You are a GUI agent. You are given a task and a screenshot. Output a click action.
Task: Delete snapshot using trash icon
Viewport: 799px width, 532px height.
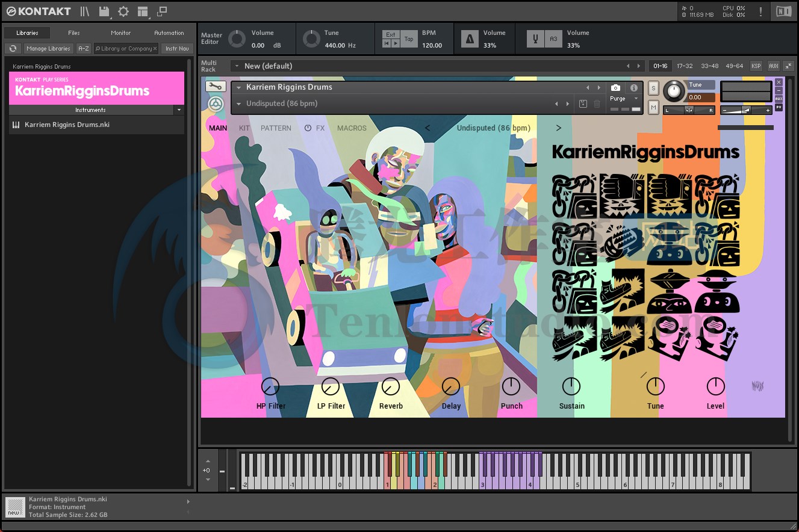pyautogui.click(x=597, y=104)
